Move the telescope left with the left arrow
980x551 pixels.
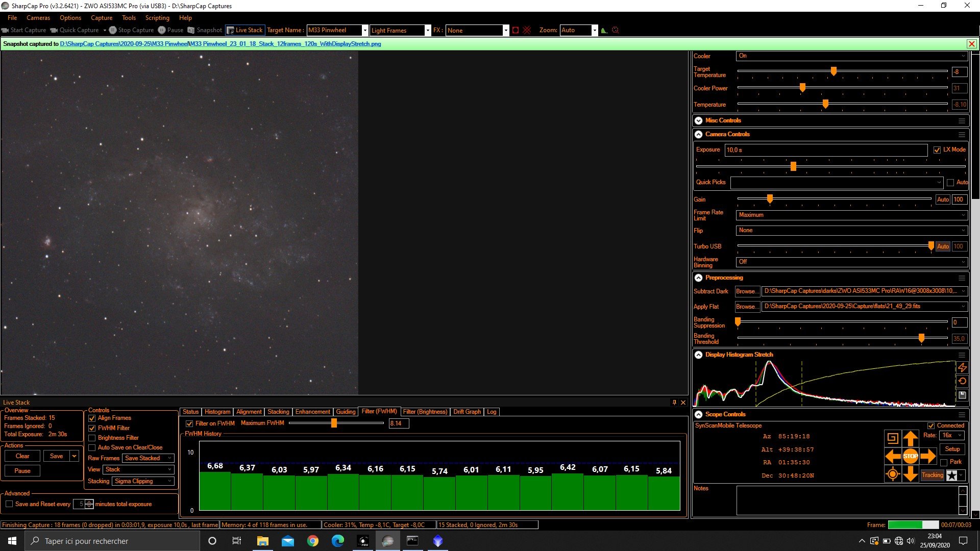coord(892,456)
